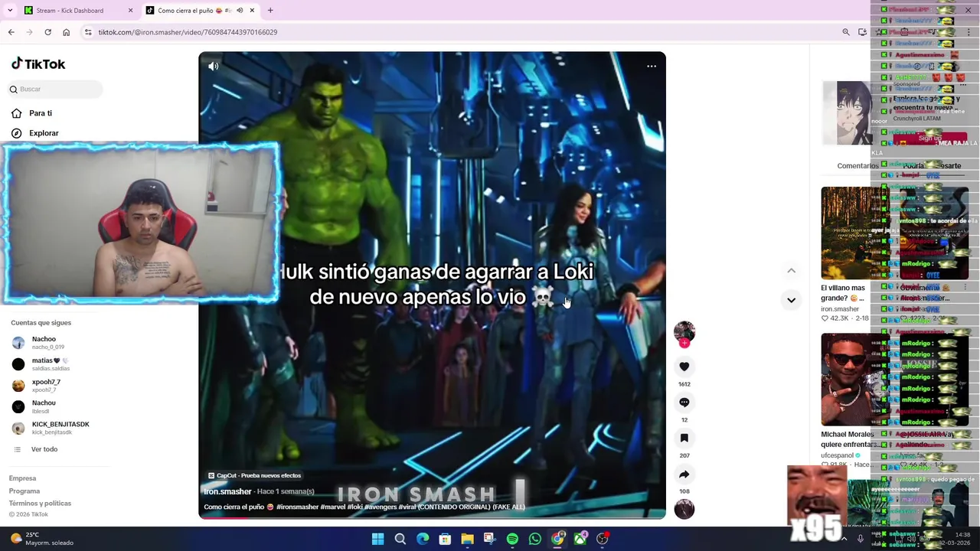Viewport: 980px width, 551px height.
Task: Launch Microsoft Edge from the taskbar
Action: [423, 539]
